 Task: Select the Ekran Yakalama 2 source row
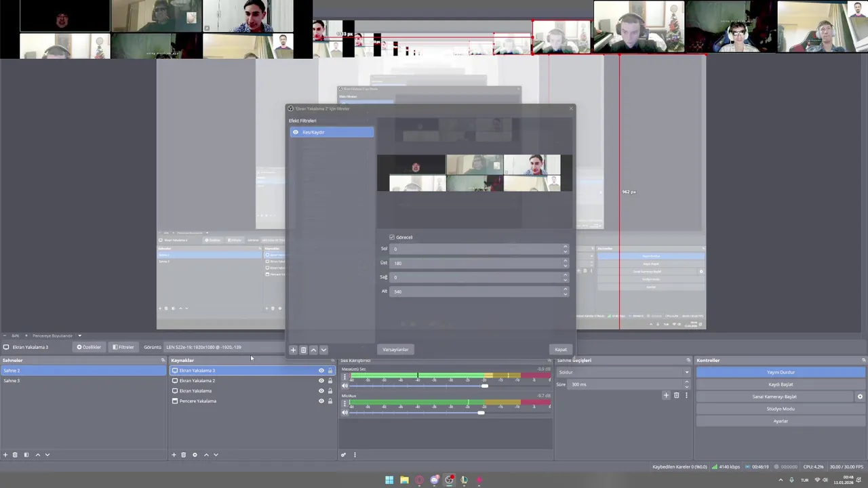coord(252,381)
